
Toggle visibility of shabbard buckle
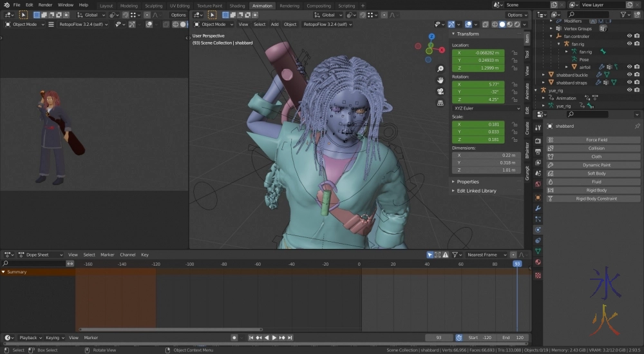coord(629,75)
